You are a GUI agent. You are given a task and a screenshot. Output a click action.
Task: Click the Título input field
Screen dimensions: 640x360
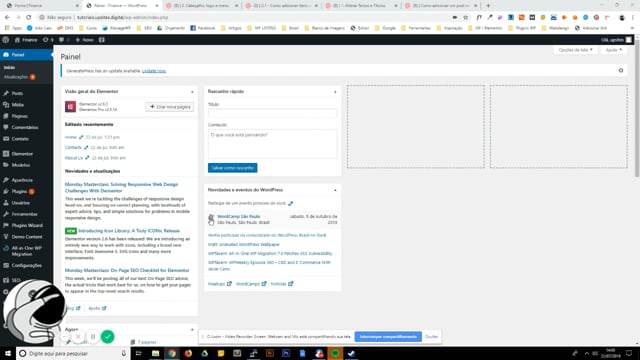(x=272, y=113)
